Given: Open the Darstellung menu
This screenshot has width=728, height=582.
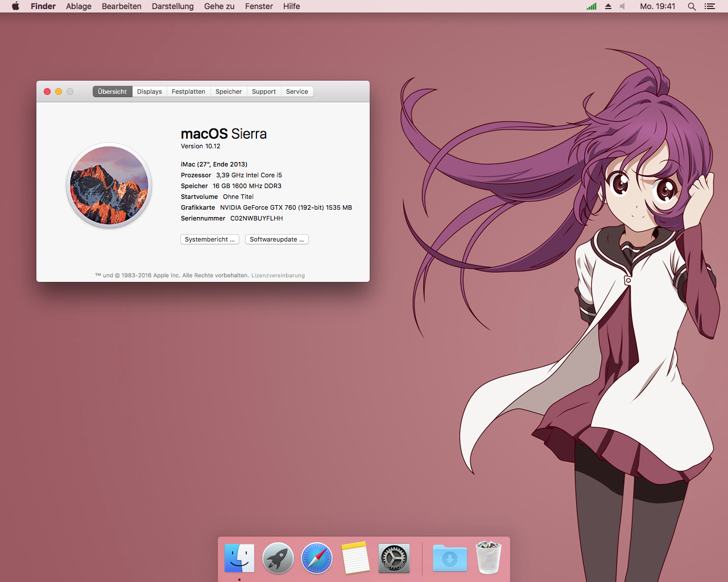Looking at the screenshot, I should coord(172,6).
